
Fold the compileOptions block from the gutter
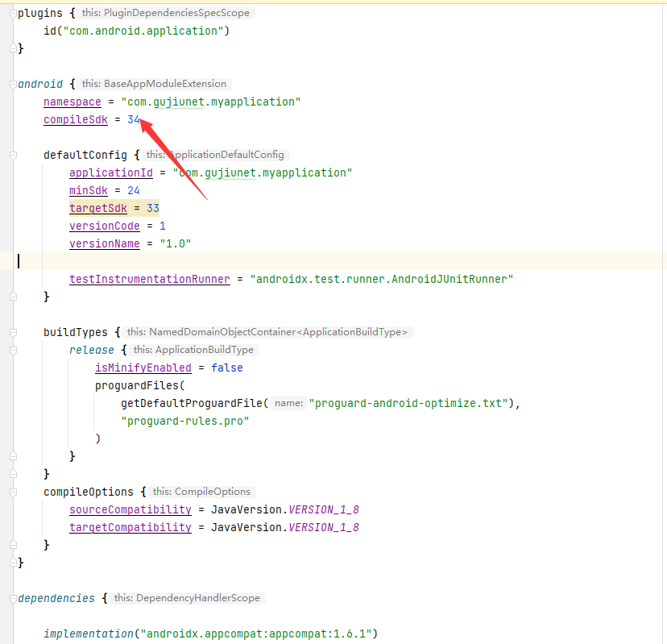(x=13, y=492)
